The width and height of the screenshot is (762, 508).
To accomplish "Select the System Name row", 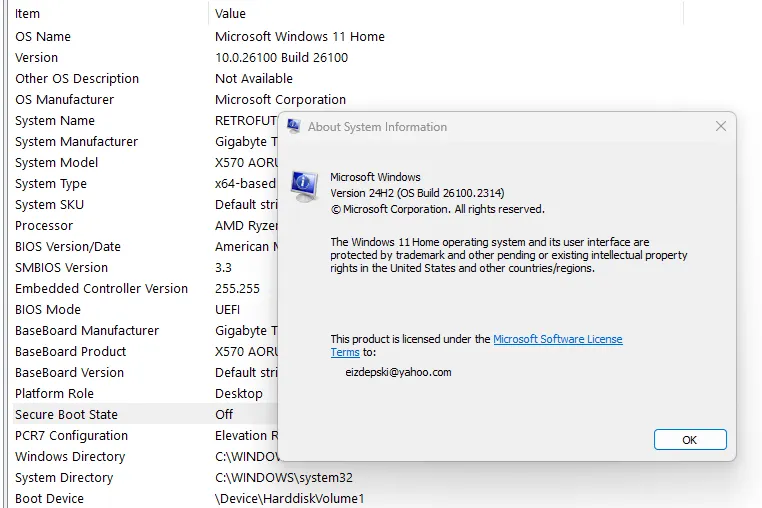I will click(x=145, y=121).
